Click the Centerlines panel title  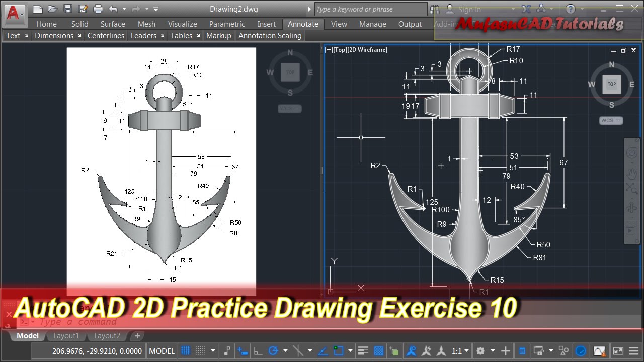pos(106,35)
